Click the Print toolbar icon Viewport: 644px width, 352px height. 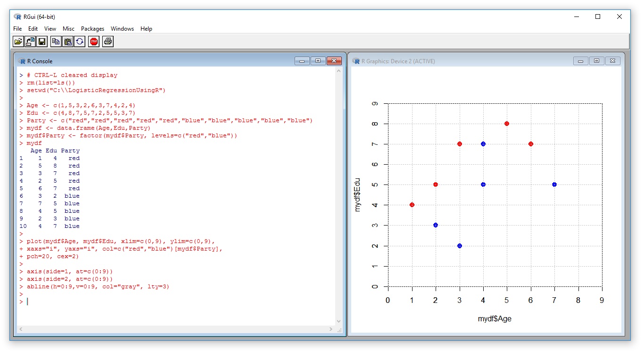coord(108,42)
